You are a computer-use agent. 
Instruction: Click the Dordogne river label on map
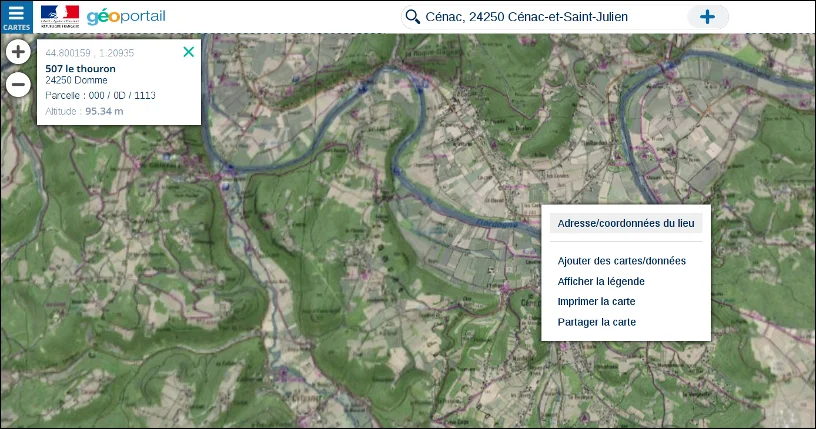pos(497,224)
